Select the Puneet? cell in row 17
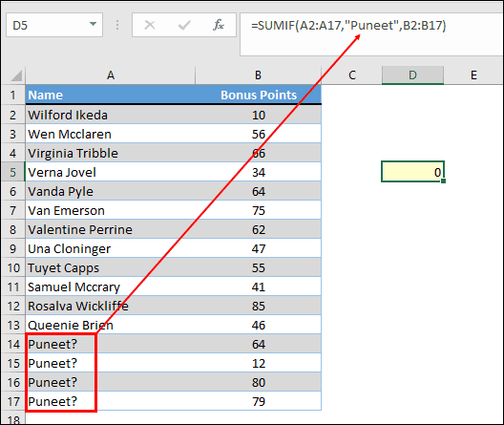 (x=111, y=401)
